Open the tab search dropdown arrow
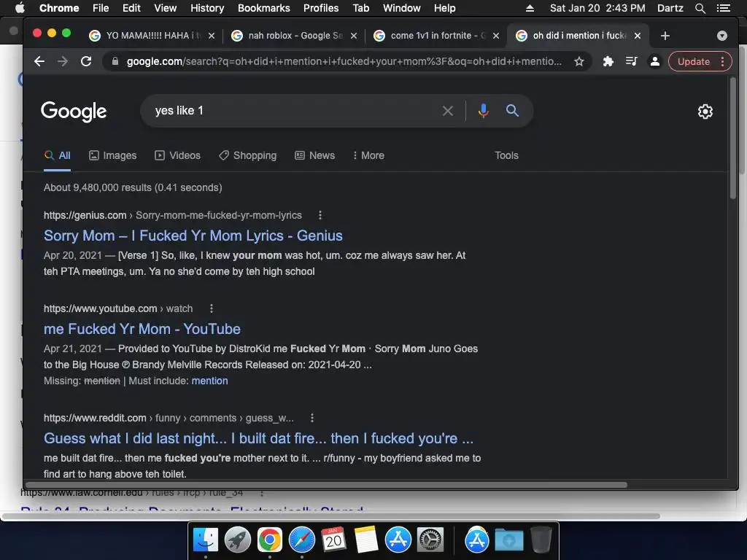This screenshot has height=560, width=747. pos(721,36)
